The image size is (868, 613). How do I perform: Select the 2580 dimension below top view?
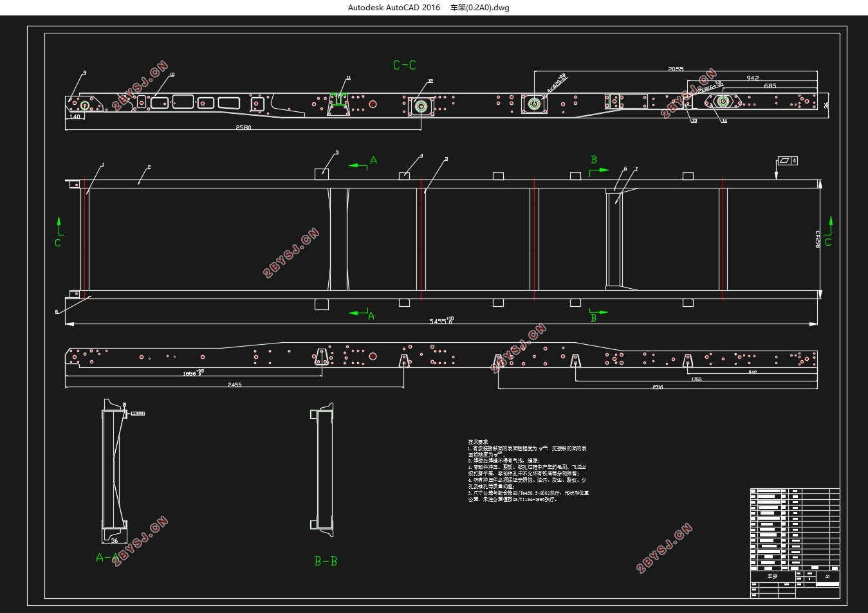click(x=243, y=127)
